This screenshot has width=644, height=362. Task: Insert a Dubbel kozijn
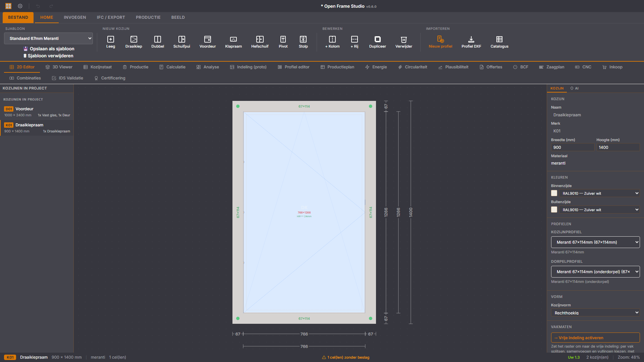(x=158, y=42)
